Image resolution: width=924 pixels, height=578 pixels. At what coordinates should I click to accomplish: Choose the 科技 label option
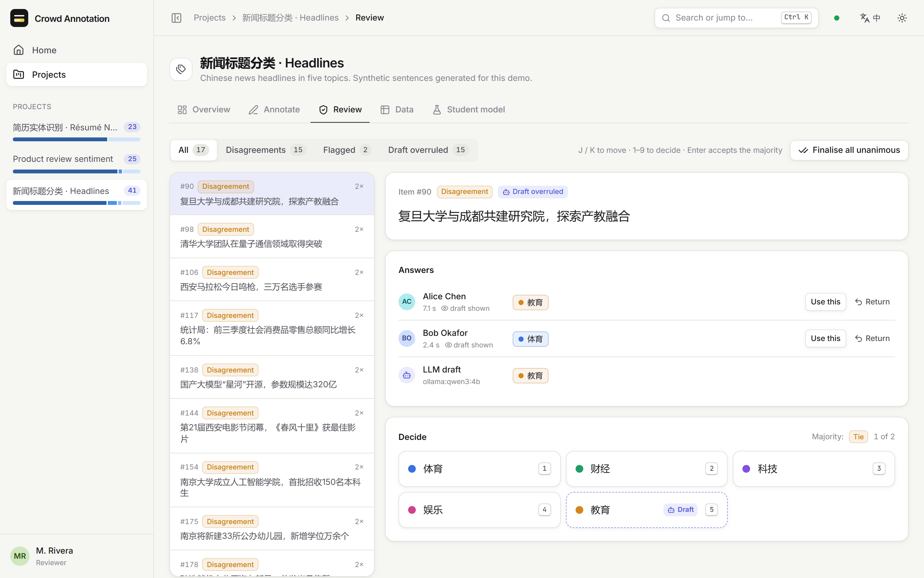(814, 469)
